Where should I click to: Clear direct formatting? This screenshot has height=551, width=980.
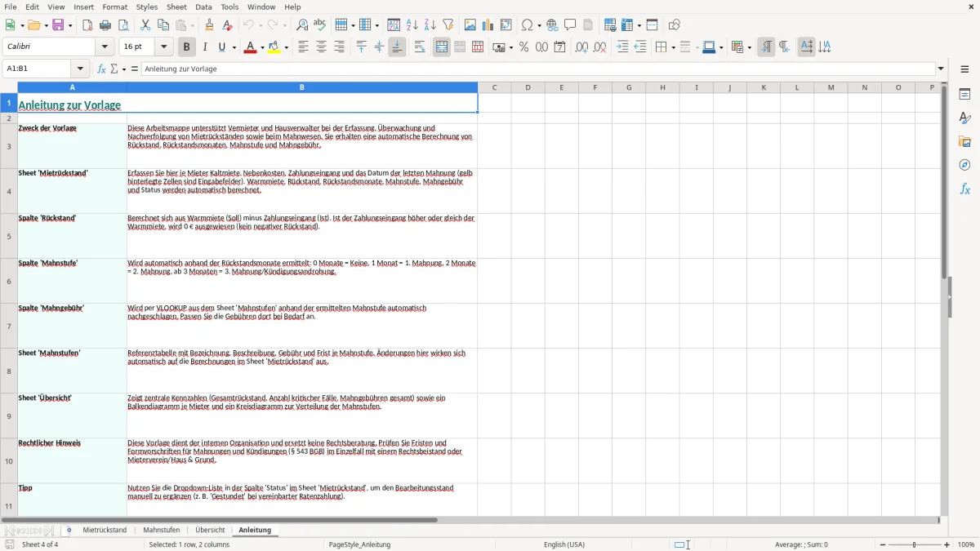coord(228,25)
